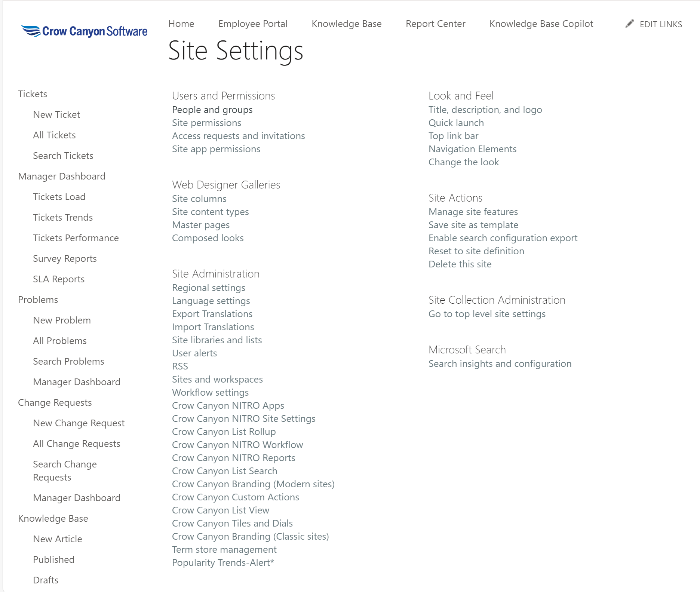Screen dimensions: 700x592
Task: Open Site permissions link
Action: click(206, 123)
